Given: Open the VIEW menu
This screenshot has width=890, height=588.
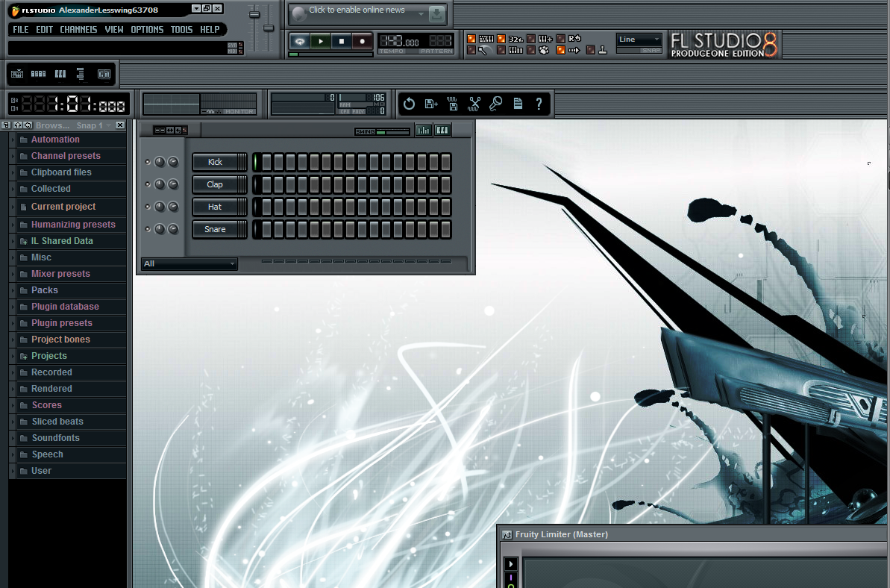Looking at the screenshot, I should [114, 30].
